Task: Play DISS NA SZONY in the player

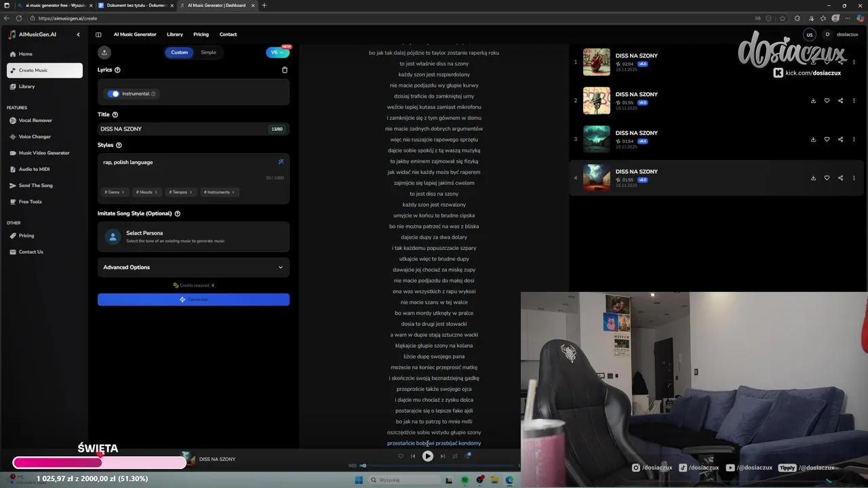Action: click(x=428, y=456)
